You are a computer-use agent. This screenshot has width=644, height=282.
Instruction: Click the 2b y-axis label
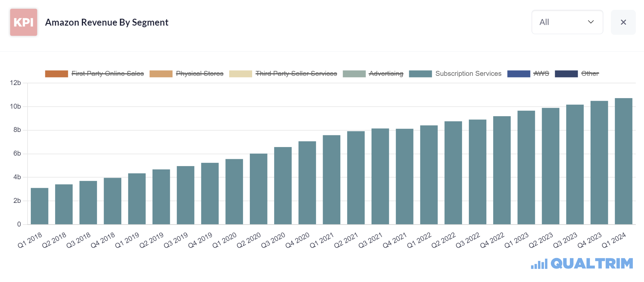tap(17, 201)
